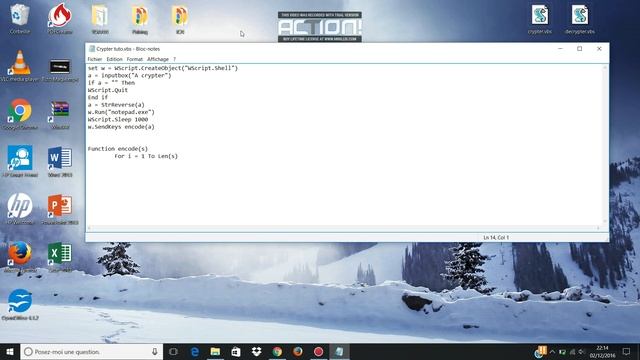The image size is (640, 360).
Task: Click the volume icon in the system tray
Action: point(582,352)
